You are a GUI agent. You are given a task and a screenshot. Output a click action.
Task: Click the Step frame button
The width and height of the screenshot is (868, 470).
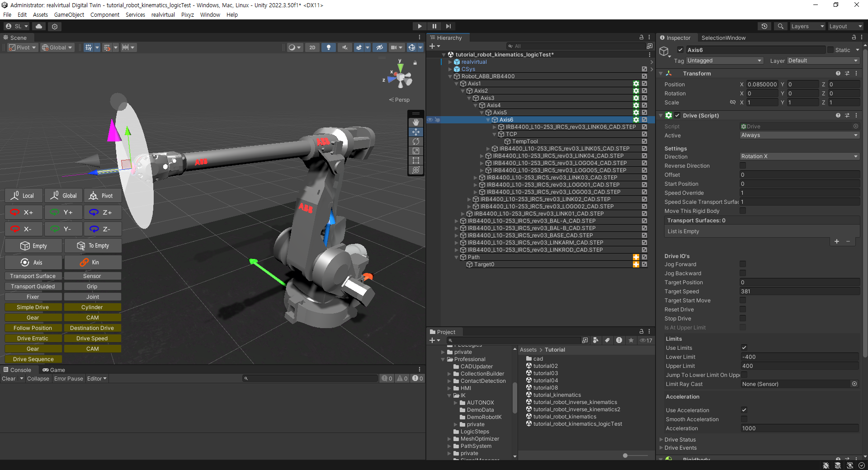tap(448, 26)
